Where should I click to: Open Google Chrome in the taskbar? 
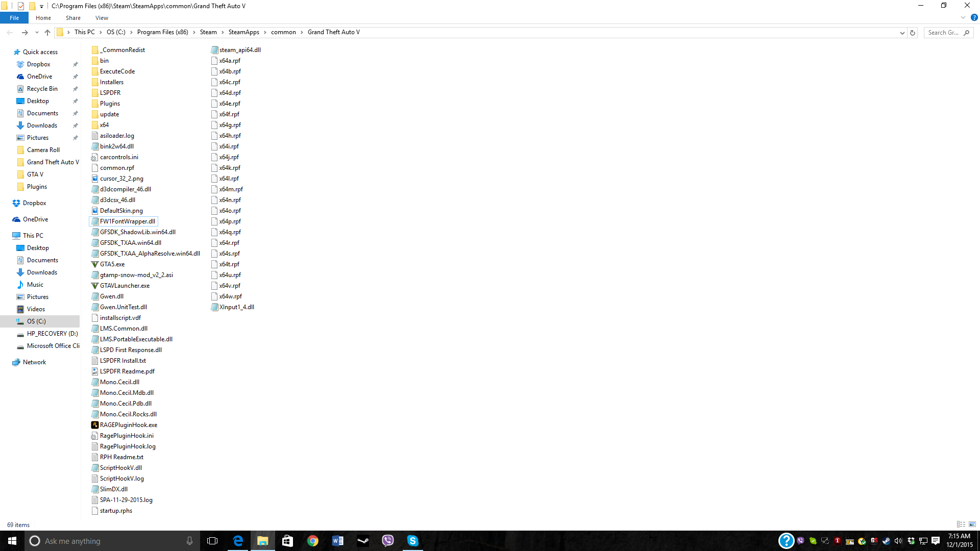313,541
